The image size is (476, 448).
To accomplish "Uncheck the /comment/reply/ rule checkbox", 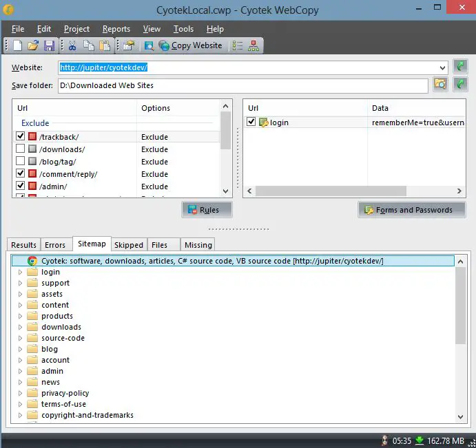I will click(x=21, y=173).
